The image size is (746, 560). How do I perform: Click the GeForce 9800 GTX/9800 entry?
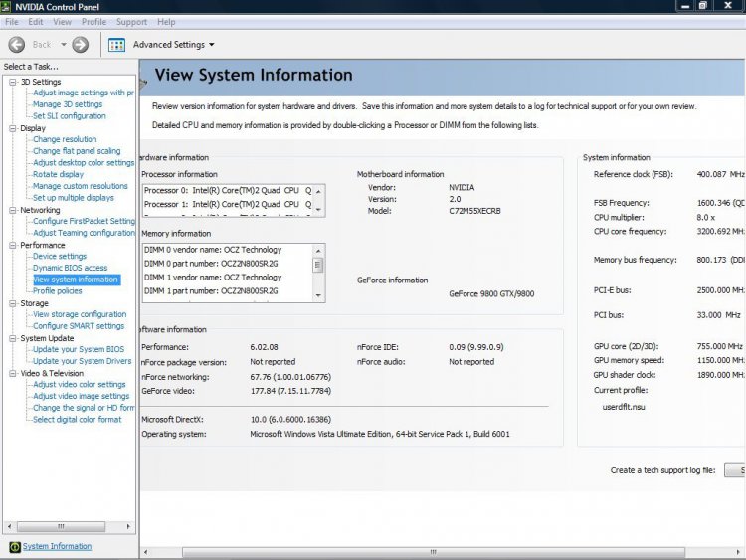coord(491,294)
